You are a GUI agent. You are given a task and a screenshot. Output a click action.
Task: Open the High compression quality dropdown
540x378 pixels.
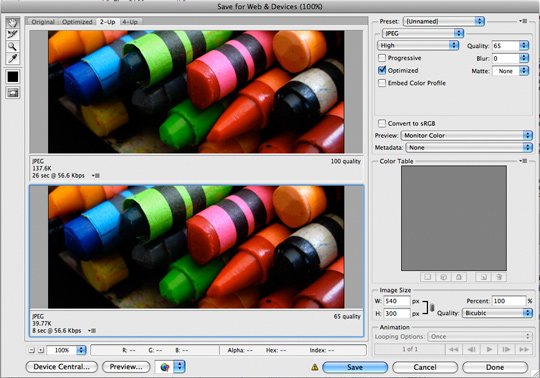tap(418, 45)
